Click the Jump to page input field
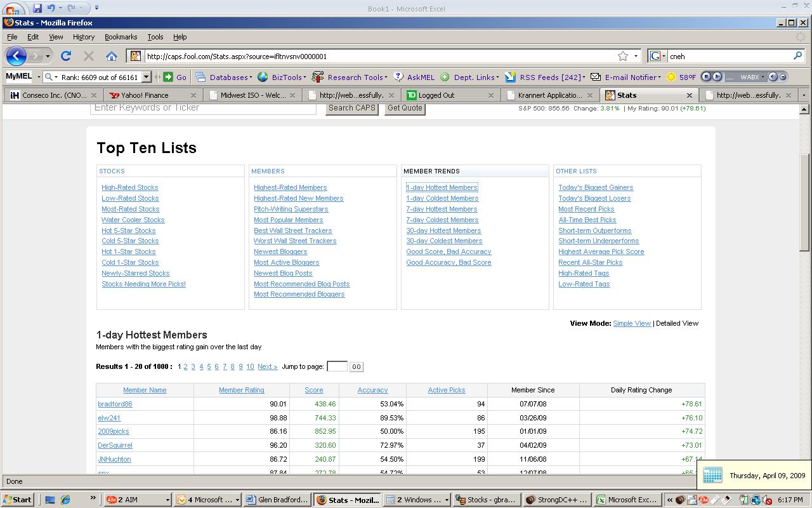This screenshot has height=508, width=812. click(x=337, y=366)
